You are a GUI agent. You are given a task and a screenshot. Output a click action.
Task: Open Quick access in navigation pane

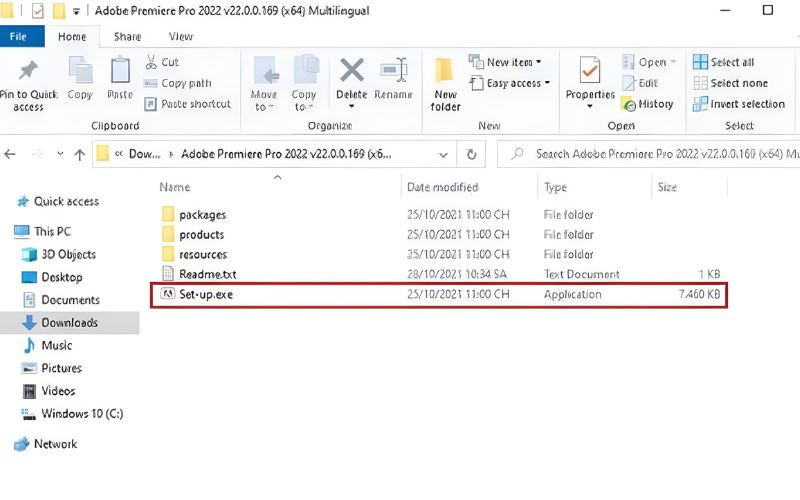[x=58, y=202]
